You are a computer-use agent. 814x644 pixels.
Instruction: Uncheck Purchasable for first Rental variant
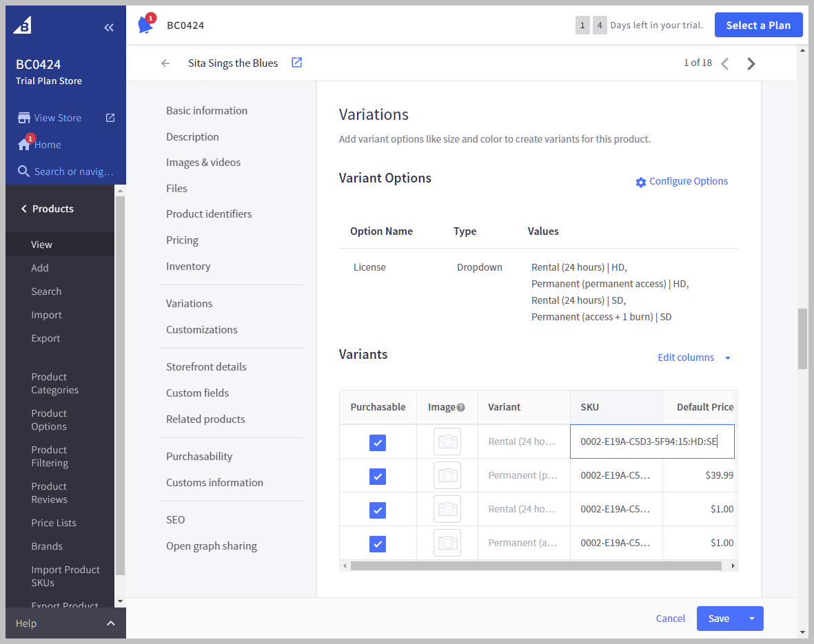[x=378, y=442]
